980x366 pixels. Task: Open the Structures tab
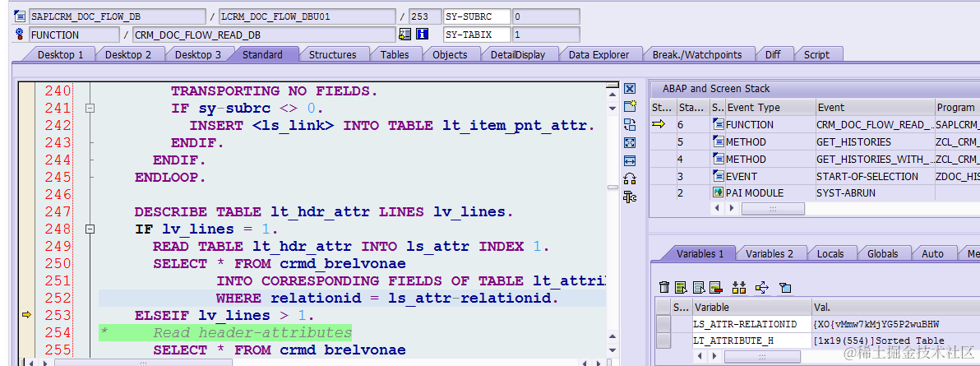click(332, 54)
